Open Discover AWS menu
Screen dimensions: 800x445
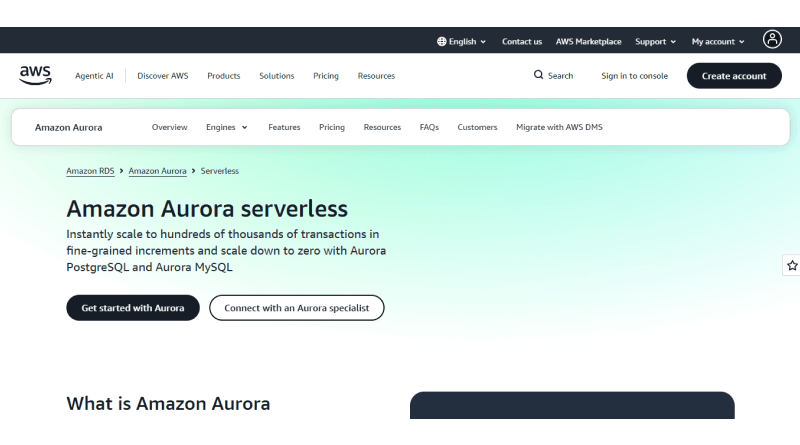pos(162,76)
